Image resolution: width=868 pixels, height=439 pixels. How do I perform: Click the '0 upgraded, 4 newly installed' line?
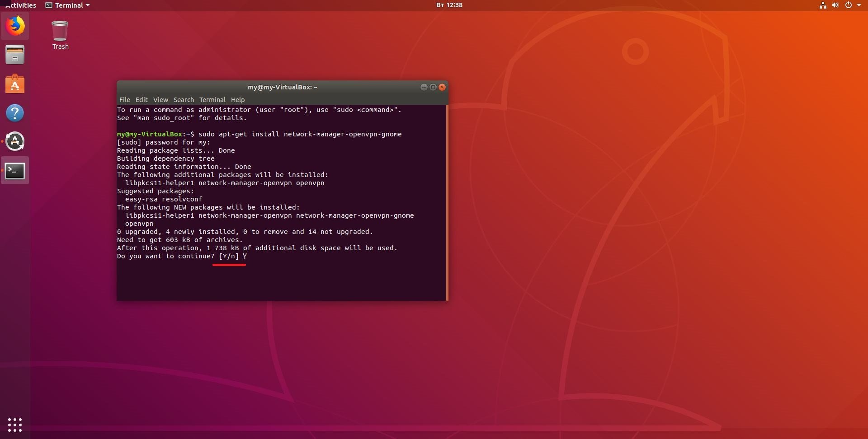[245, 232]
